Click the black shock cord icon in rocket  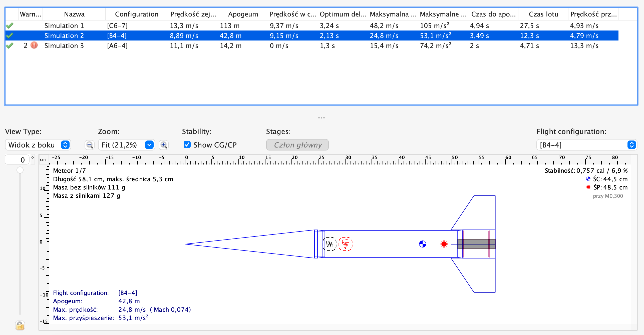coord(330,244)
